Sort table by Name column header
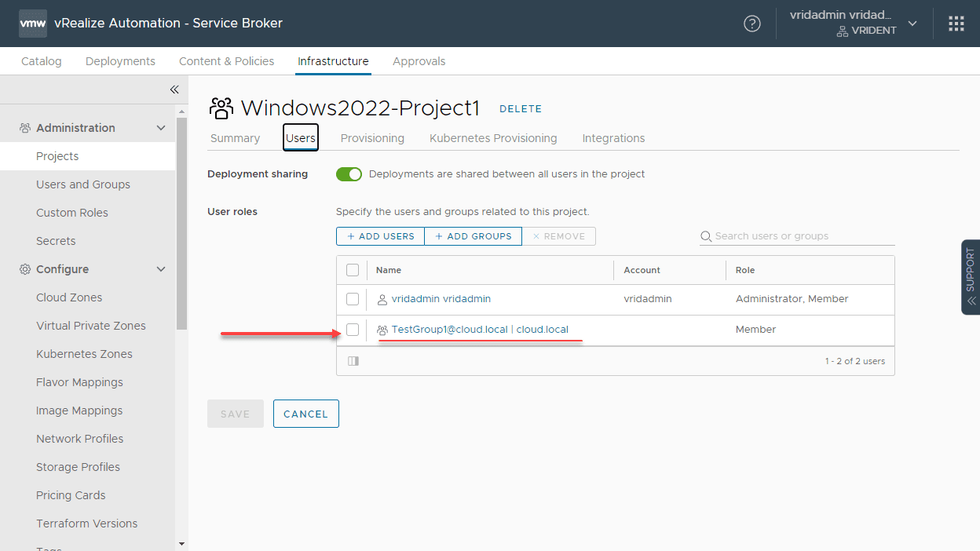The width and height of the screenshot is (980, 551). click(389, 270)
